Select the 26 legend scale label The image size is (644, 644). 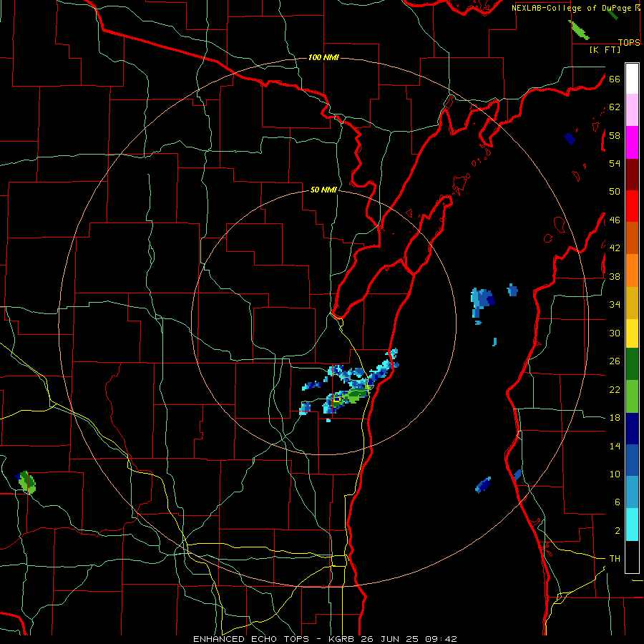(x=615, y=361)
